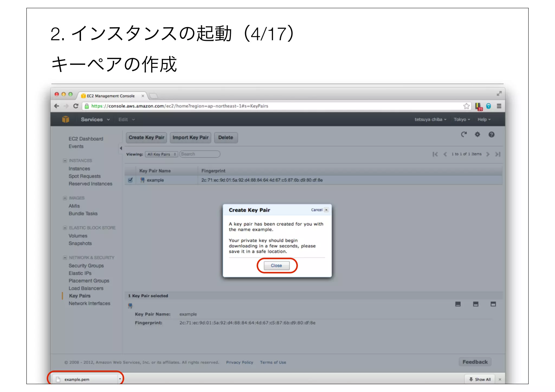Click the refresh icon in the key pairs toolbar
The image size is (555, 392).
pyautogui.click(x=464, y=134)
